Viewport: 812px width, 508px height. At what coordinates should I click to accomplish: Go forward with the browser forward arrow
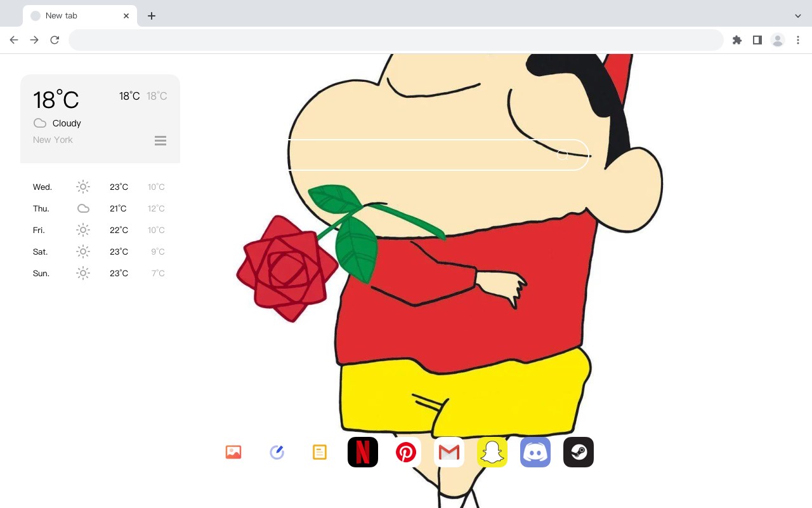(34, 40)
